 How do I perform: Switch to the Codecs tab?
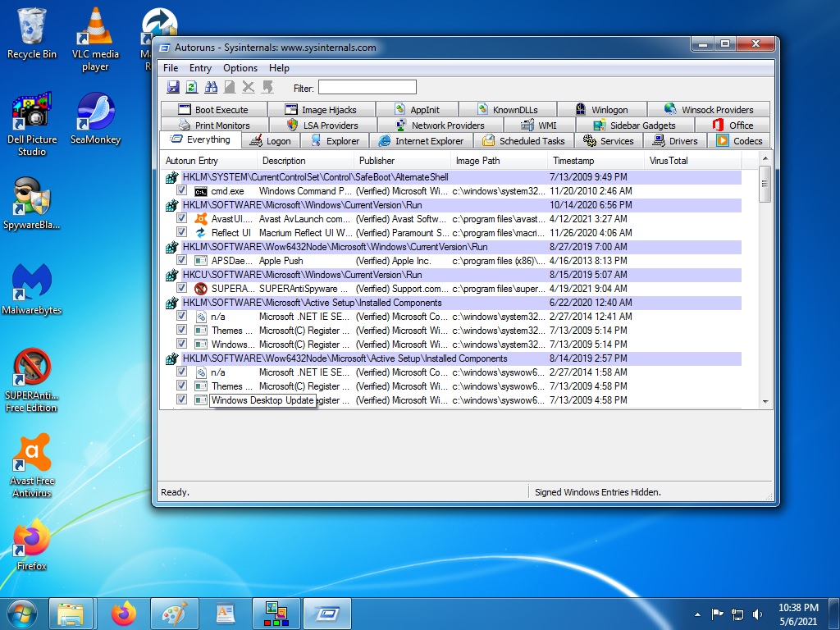point(740,141)
